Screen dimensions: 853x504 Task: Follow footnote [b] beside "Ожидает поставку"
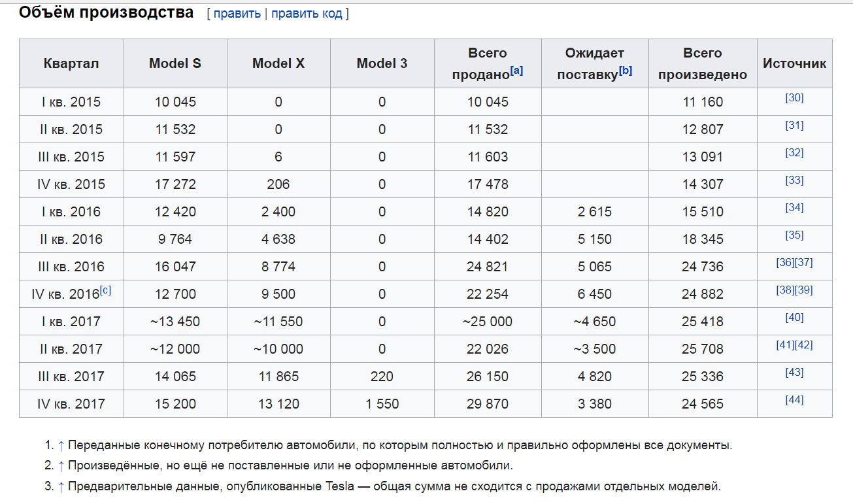[626, 70]
